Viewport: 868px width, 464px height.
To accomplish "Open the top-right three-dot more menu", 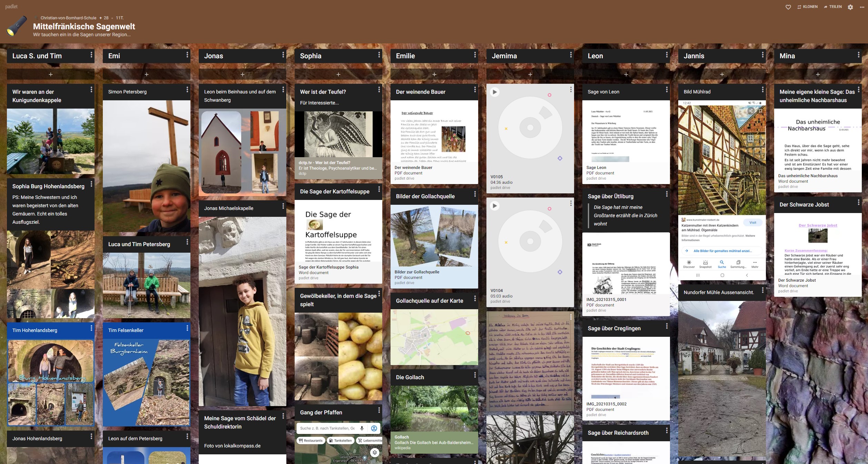I will pyautogui.click(x=862, y=7).
